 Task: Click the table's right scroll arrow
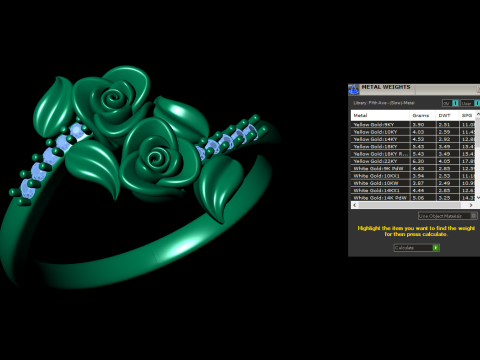click(471, 205)
